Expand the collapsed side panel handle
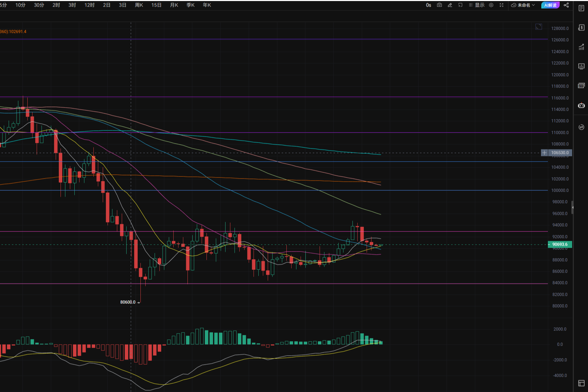This screenshot has height=392, width=588. tap(572, 208)
